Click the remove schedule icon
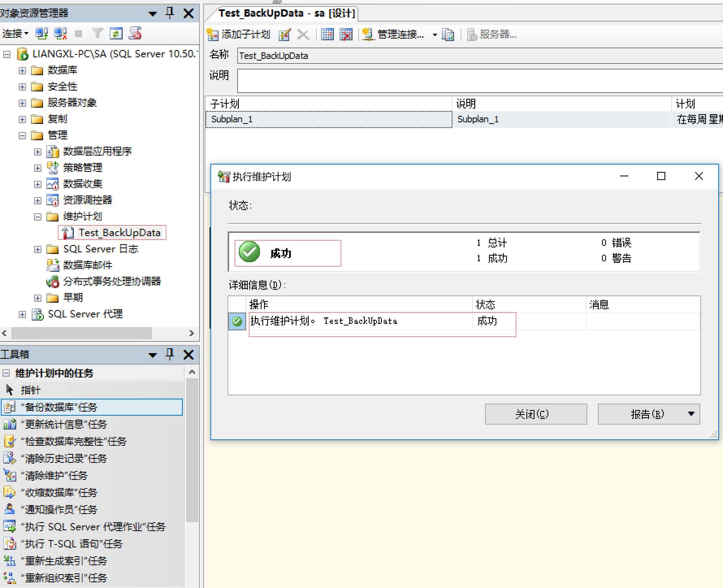The image size is (723, 588). pos(346,35)
